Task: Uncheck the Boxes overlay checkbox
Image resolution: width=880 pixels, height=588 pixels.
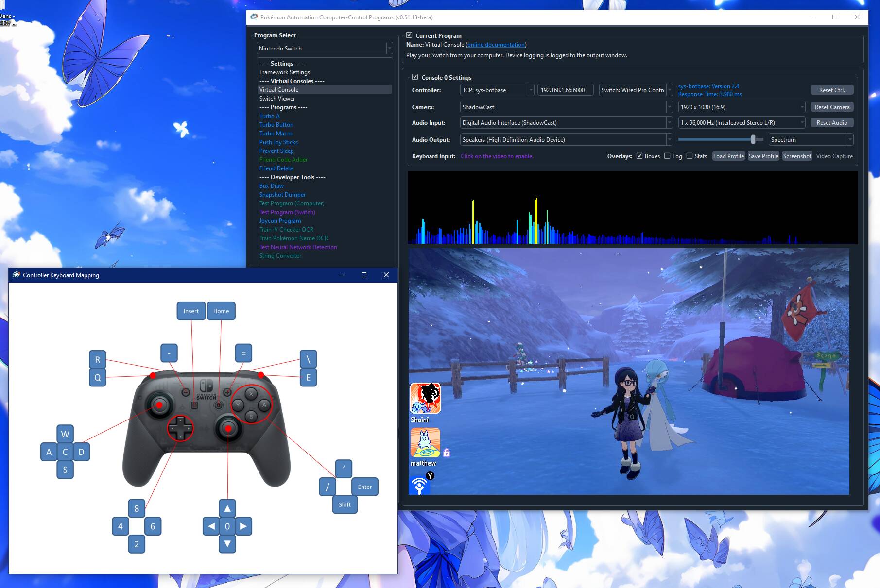Action: point(639,156)
